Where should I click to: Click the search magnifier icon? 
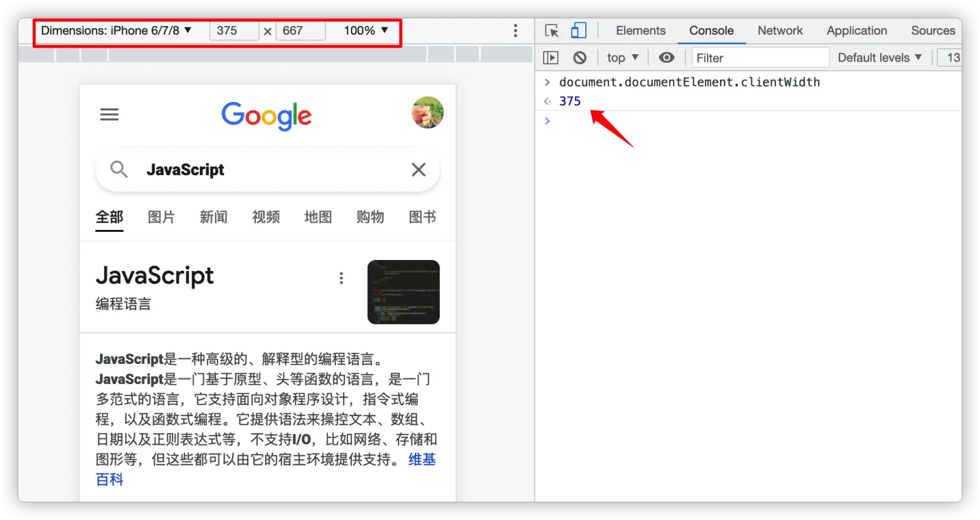pos(119,170)
